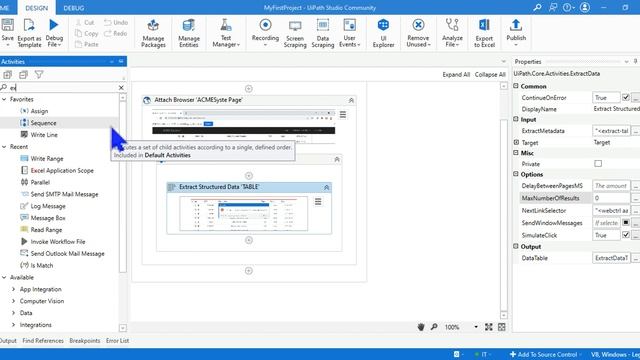The width and height of the screenshot is (640, 360).
Task: Click the Paste button in the ribbon
Action: 87,44
